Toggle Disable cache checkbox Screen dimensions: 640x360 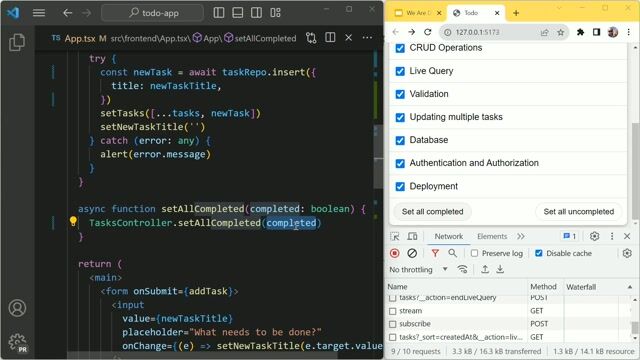tap(539, 253)
